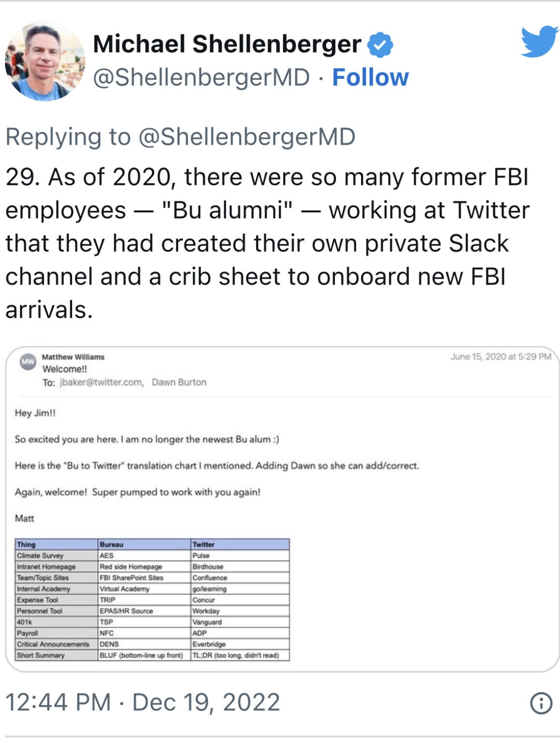
Task: Click the blue verified badge
Action: [380, 45]
